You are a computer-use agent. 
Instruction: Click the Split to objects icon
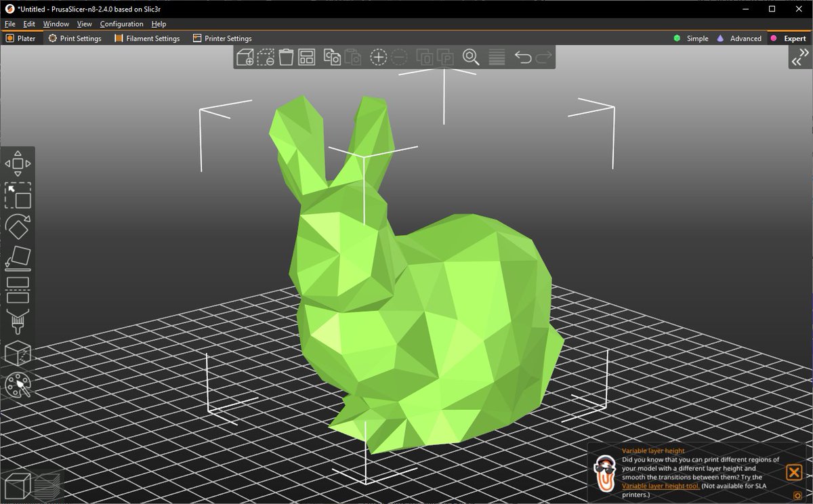coord(425,58)
